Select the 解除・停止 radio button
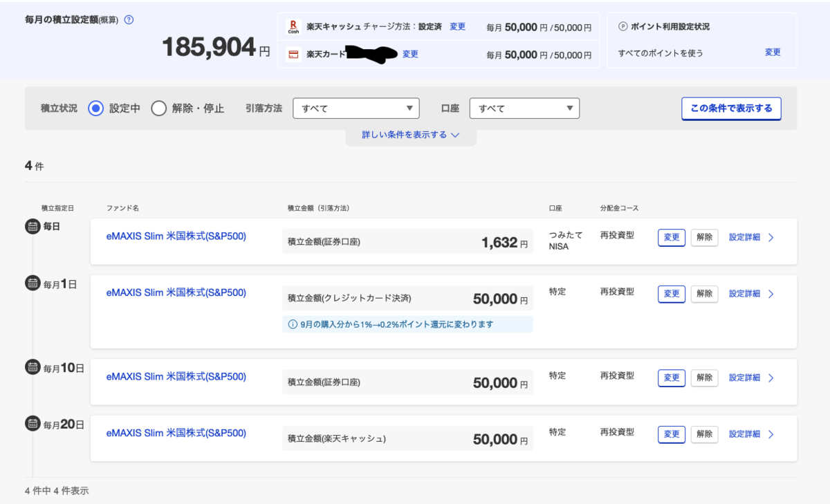 click(158, 108)
